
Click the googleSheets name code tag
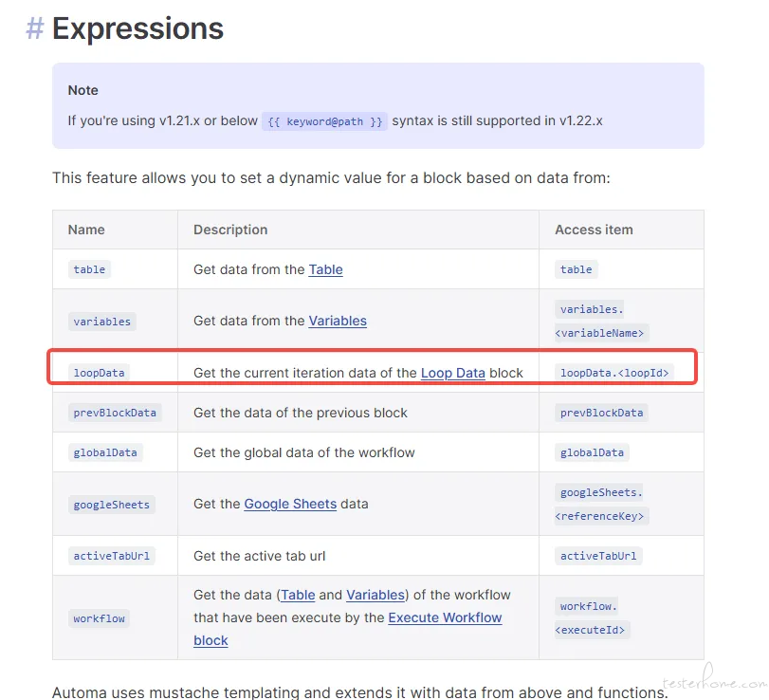tap(111, 505)
